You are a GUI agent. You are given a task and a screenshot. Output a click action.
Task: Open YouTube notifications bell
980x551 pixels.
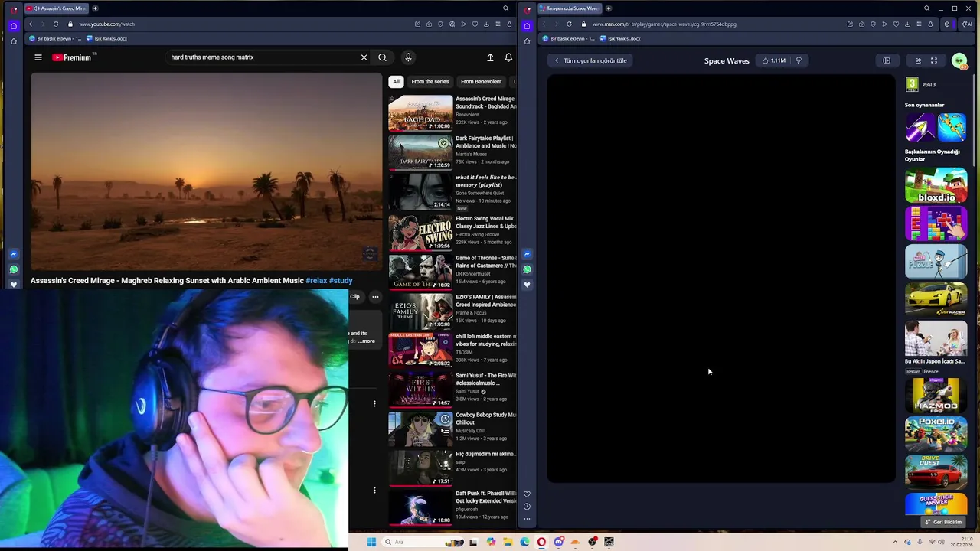coord(508,57)
